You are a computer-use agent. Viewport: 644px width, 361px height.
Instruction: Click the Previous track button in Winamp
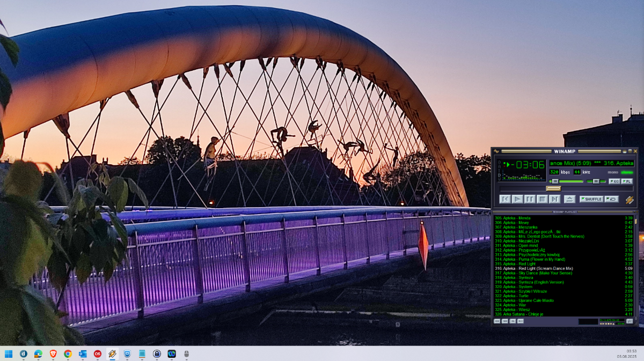[x=504, y=199]
